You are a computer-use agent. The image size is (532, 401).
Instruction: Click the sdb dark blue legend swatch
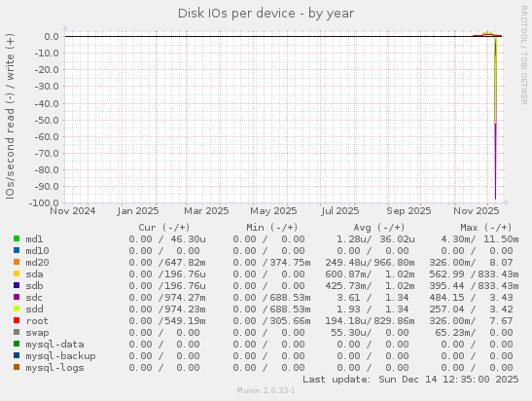pyautogui.click(x=17, y=285)
